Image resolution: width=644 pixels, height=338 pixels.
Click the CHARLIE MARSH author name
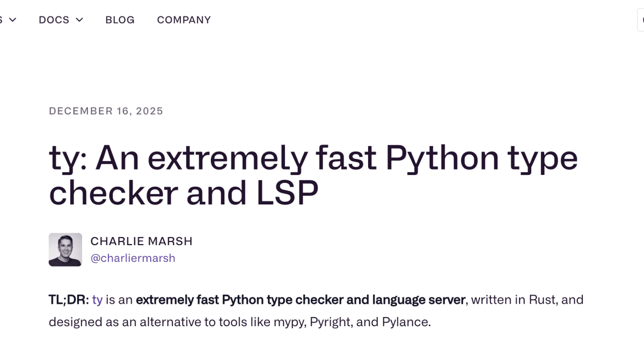click(x=142, y=241)
